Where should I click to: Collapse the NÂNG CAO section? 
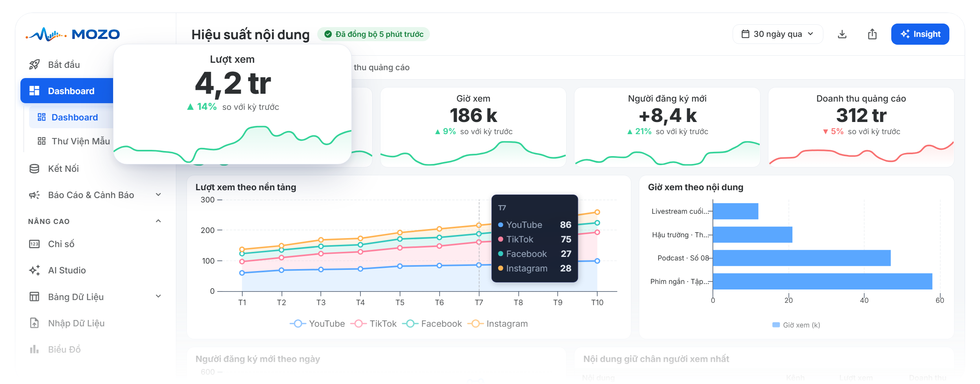[x=159, y=221]
